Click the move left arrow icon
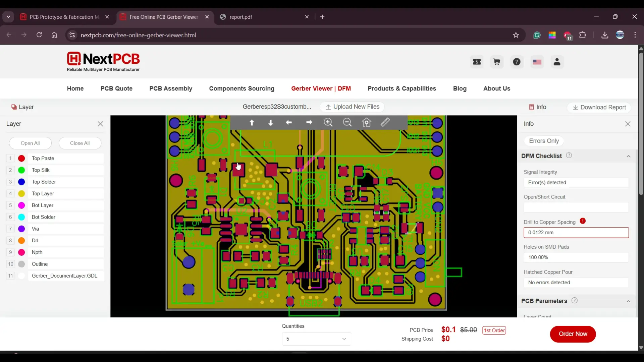The height and width of the screenshot is (362, 644). pos(289,123)
